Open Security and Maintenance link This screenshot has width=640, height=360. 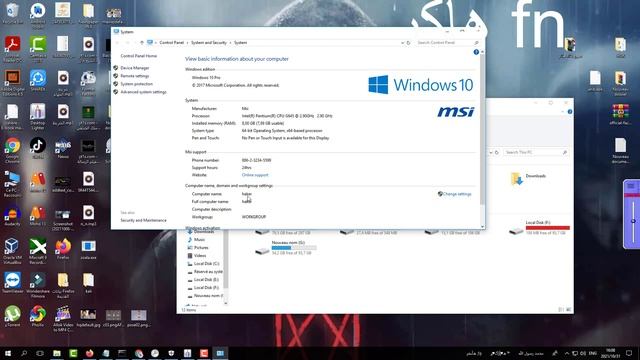(143, 220)
